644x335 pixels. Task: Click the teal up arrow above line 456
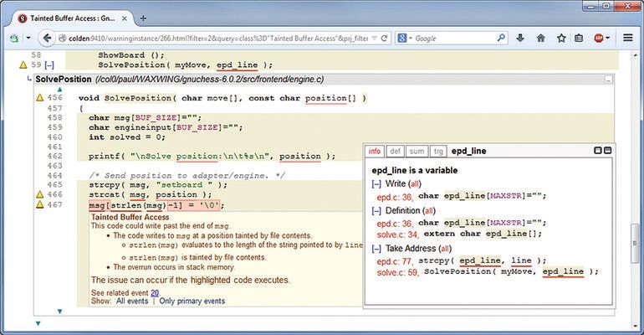(60, 90)
